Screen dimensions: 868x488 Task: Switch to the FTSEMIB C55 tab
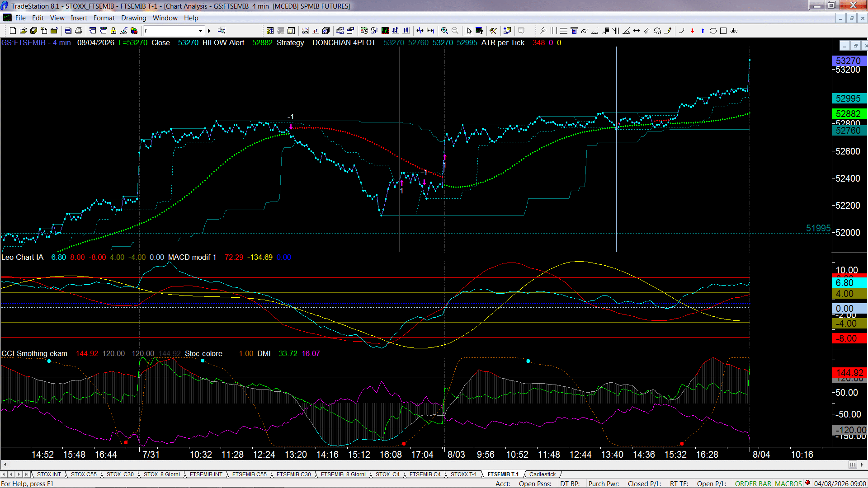click(x=250, y=474)
